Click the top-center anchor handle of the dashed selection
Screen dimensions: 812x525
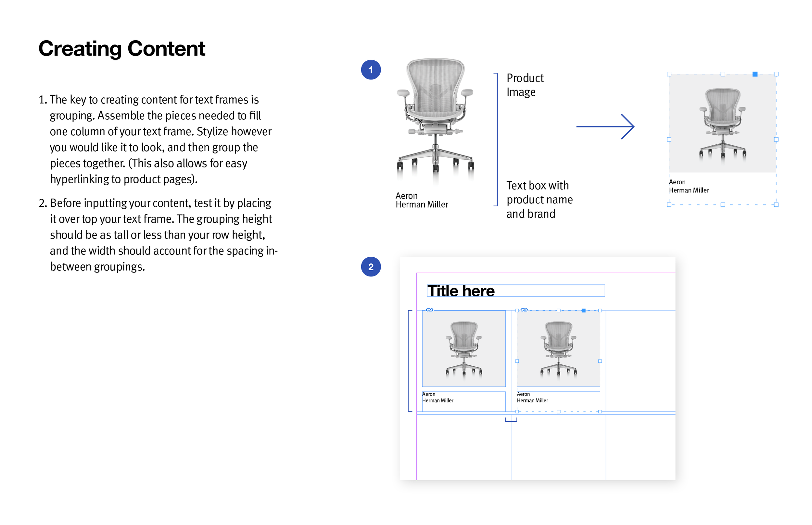coord(723,74)
